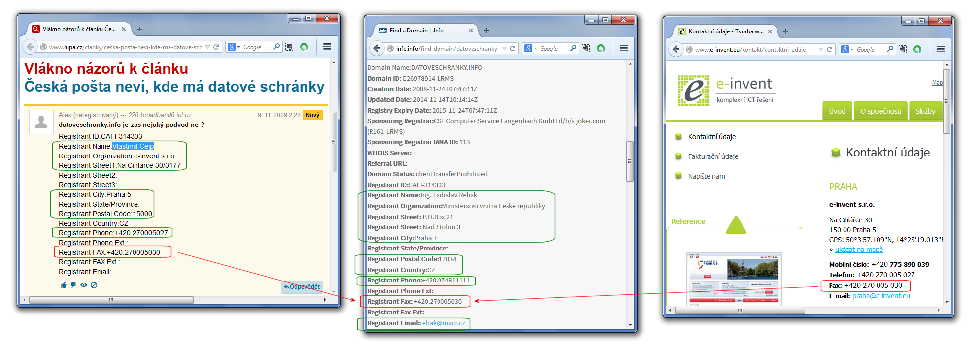980x344 pixels.
Task: Open hamburger menu in e-invent.eu window
Action: 940,49
